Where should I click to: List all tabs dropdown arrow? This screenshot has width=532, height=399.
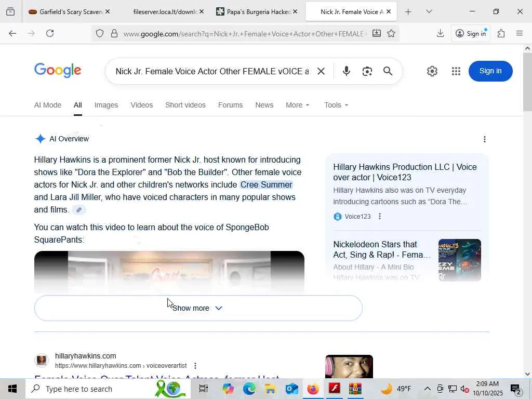tap(429, 11)
